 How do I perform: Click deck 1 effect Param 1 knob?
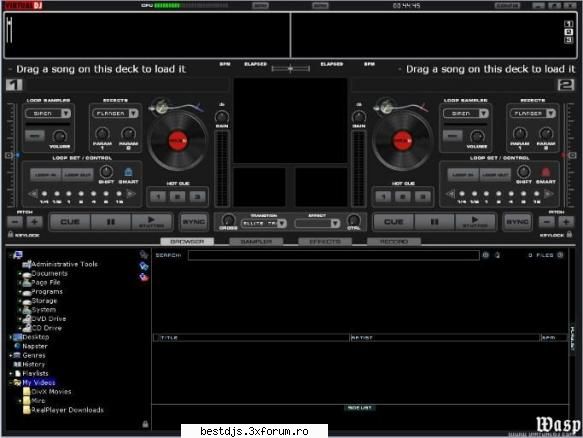click(x=102, y=134)
